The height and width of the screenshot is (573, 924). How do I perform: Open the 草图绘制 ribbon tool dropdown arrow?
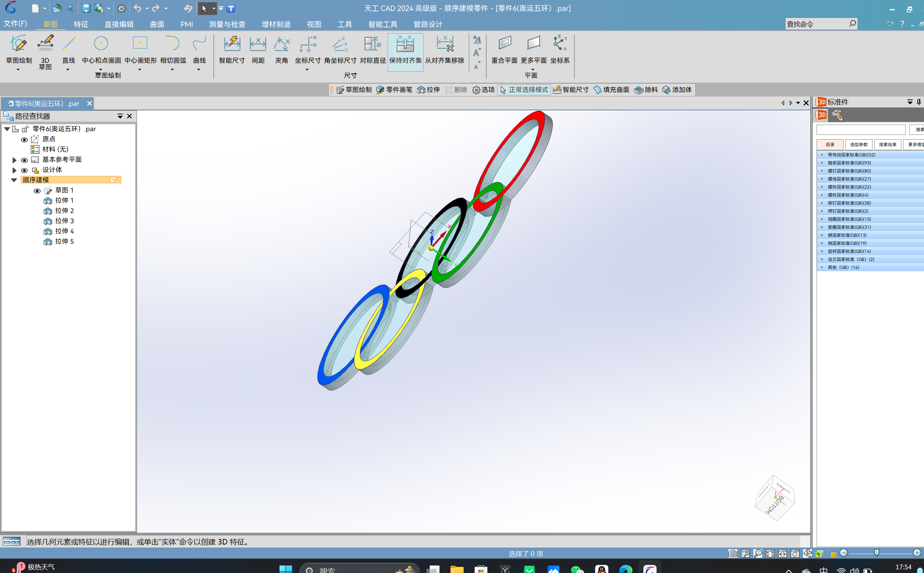coord(18,70)
